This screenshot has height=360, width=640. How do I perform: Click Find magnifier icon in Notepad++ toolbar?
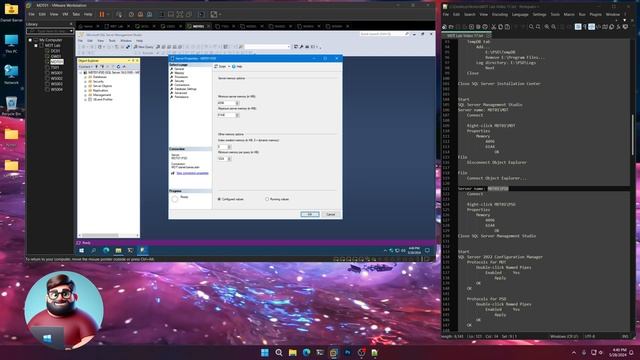pyautogui.click(x=531, y=27)
